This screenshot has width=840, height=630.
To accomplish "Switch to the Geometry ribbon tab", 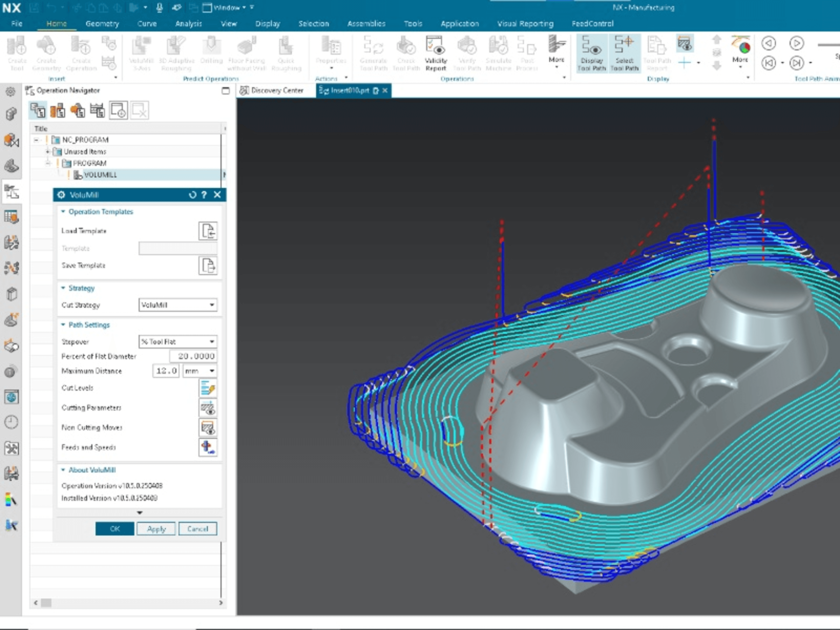I will [102, 24].
